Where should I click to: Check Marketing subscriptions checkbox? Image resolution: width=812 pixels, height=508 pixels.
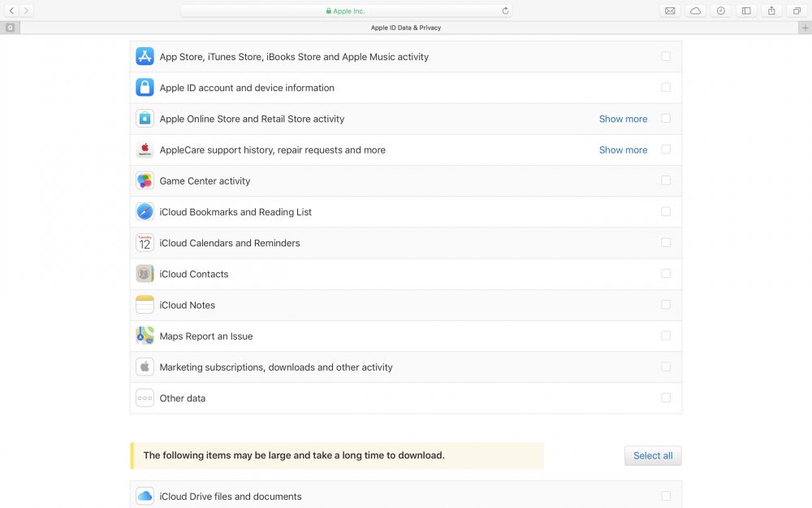point(666,367)
